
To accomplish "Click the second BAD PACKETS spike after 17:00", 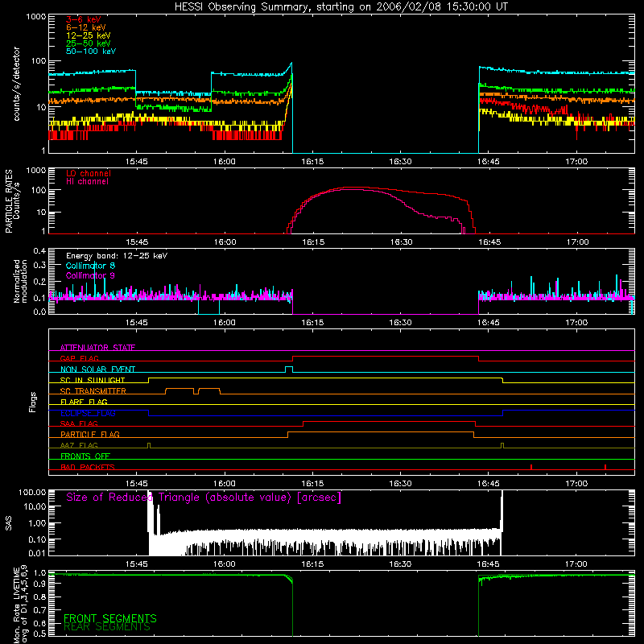I will tap(605, 467).
